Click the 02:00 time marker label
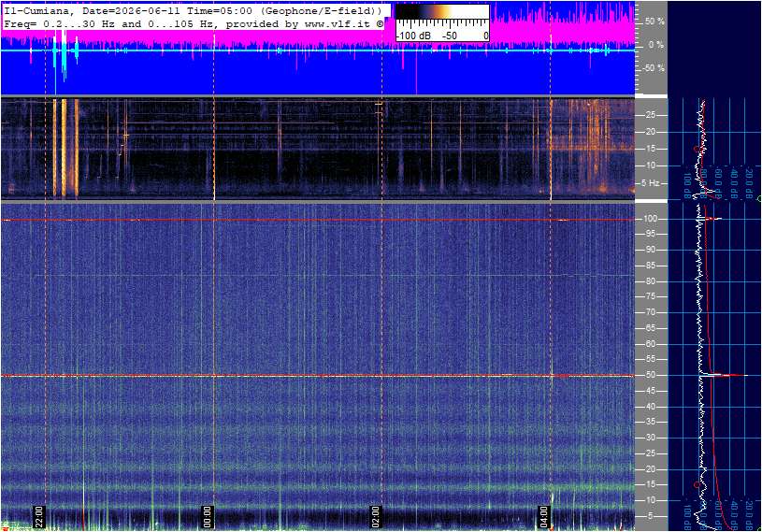 [x=376, y=517]
